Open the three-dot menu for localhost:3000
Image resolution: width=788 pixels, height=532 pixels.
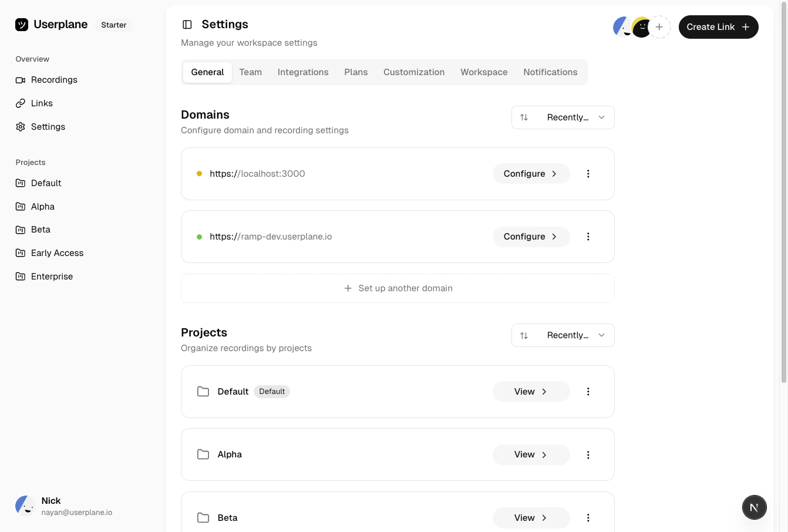point(588,174)
